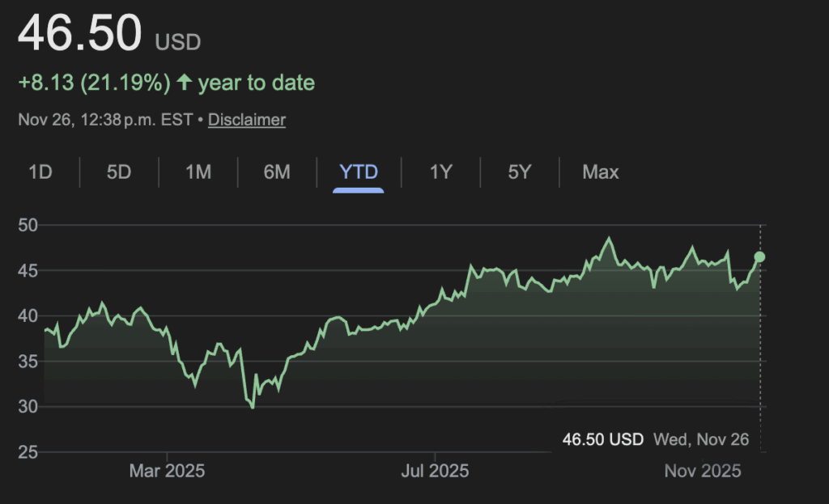Select the Max range tab
Image resolution: width=829 pixels, height=504 pixels.
point(601,172)
